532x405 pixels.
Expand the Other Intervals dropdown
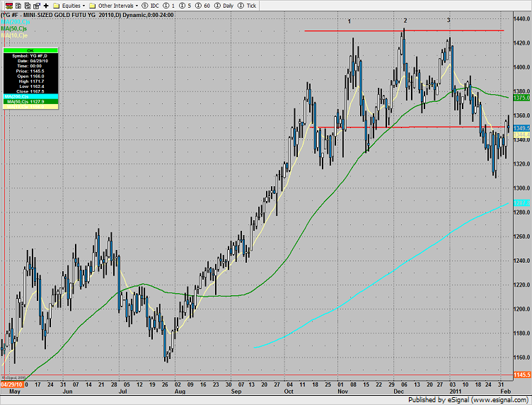(x=118, y=6)
